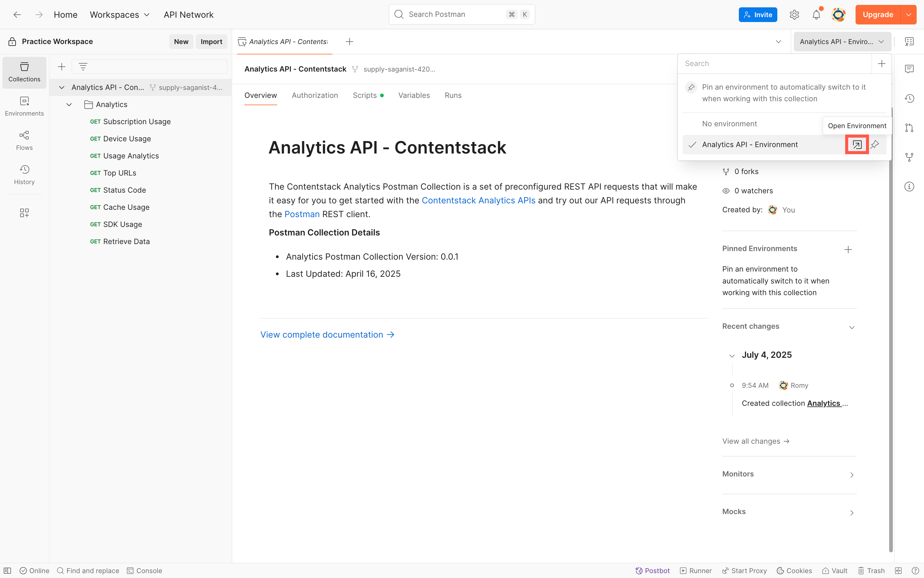Open the changelog history icon in right sidebar

pos(909,98)
